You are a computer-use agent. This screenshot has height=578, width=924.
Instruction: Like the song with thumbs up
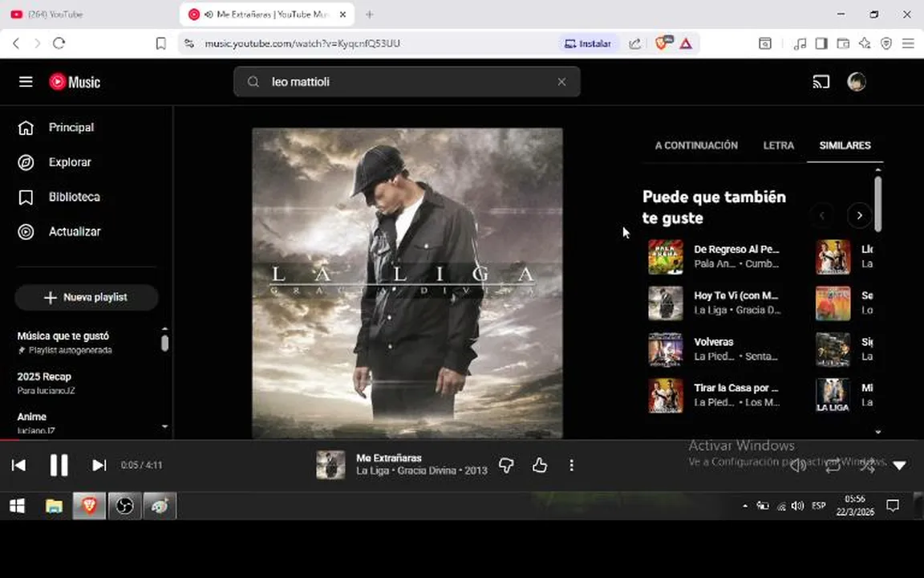click(539, 466)
